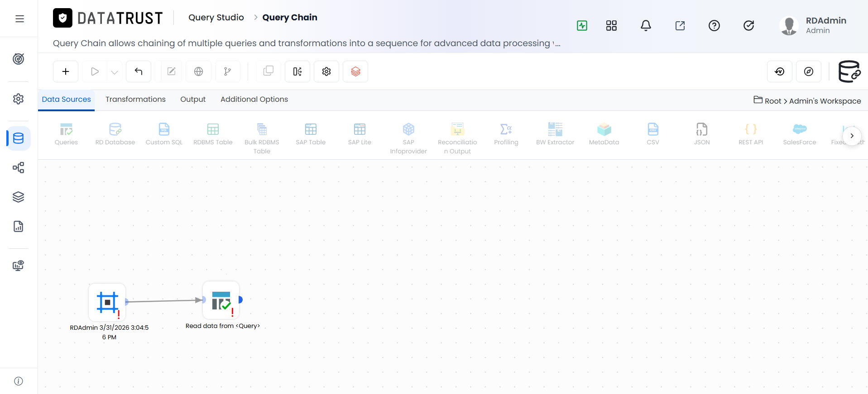
Task: Click the globe toolbar button
Action: tap(198, 71)
